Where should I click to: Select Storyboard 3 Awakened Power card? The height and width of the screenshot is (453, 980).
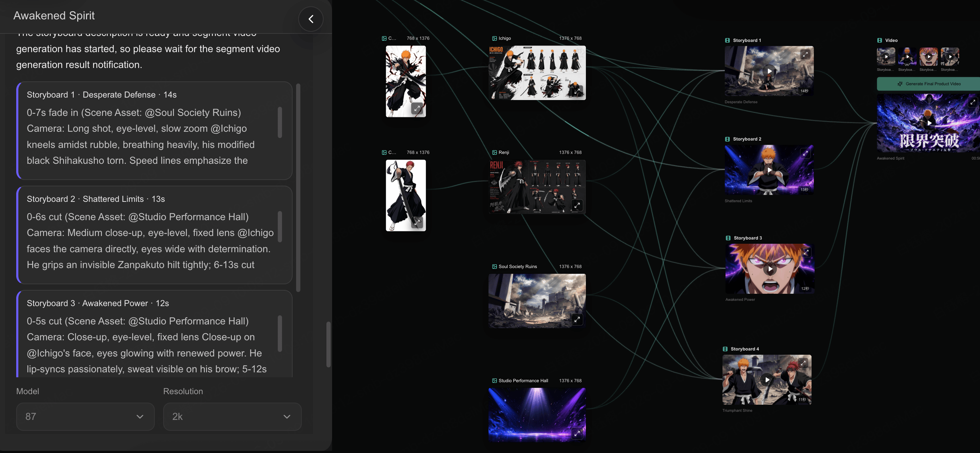click(154, 334)
